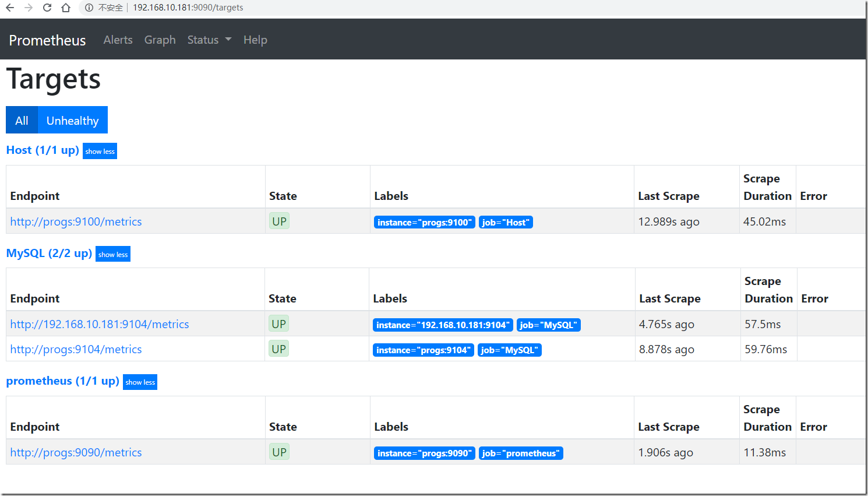Collapse Host group with show less
This screenshot has width=868, height=496.
click(x=100, y=151)
